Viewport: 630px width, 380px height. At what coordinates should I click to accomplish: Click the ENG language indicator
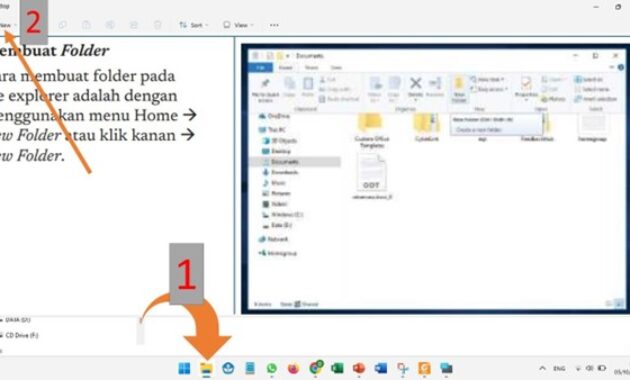pyautogui.click(x=559, y=368)
